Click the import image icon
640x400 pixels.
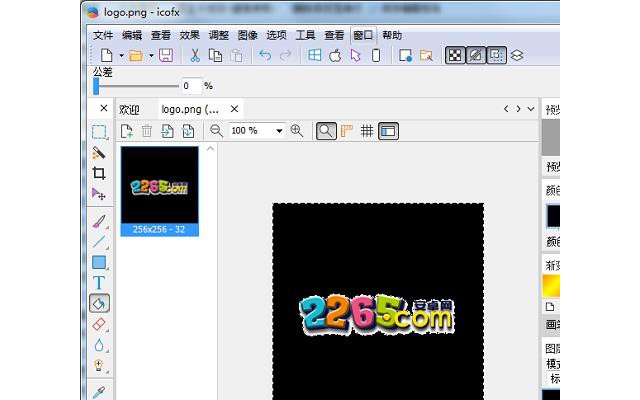167,131
